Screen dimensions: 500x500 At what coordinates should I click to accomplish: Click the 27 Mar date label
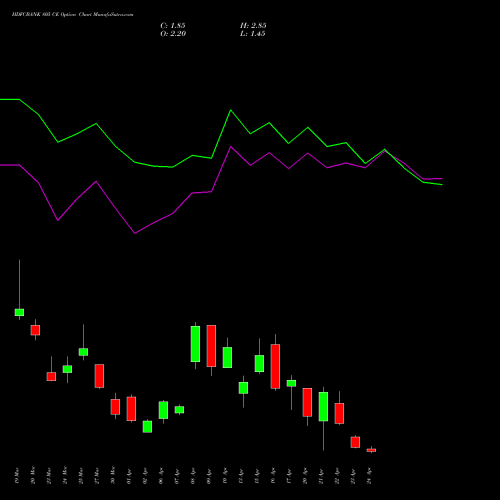click(97, 476)
